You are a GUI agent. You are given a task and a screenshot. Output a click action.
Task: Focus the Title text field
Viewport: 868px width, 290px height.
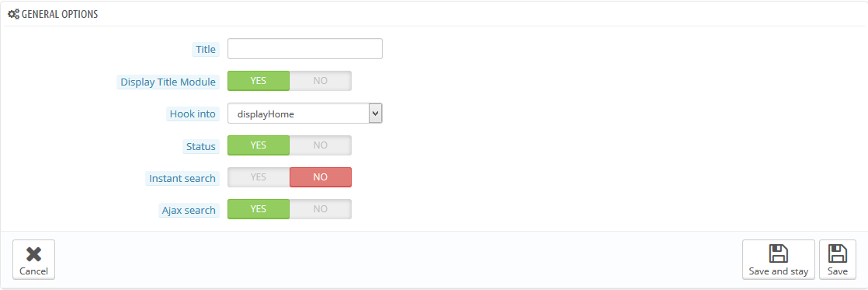pos(305,49)
